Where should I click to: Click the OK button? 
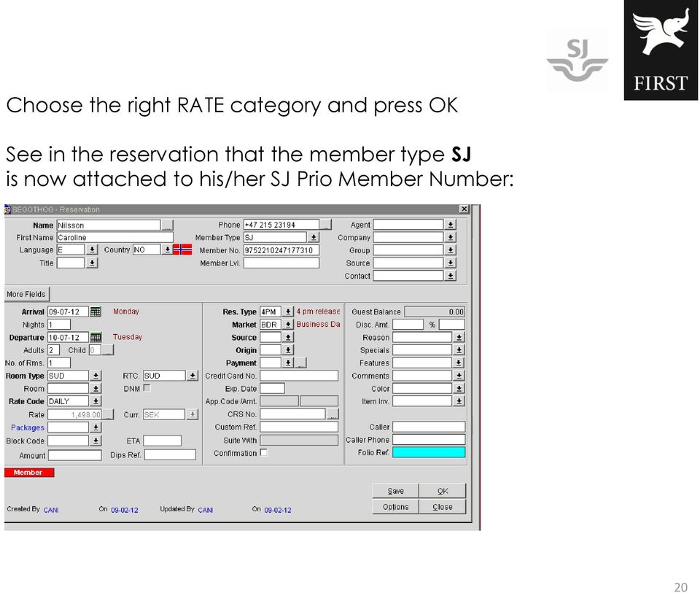click(443, 491)
